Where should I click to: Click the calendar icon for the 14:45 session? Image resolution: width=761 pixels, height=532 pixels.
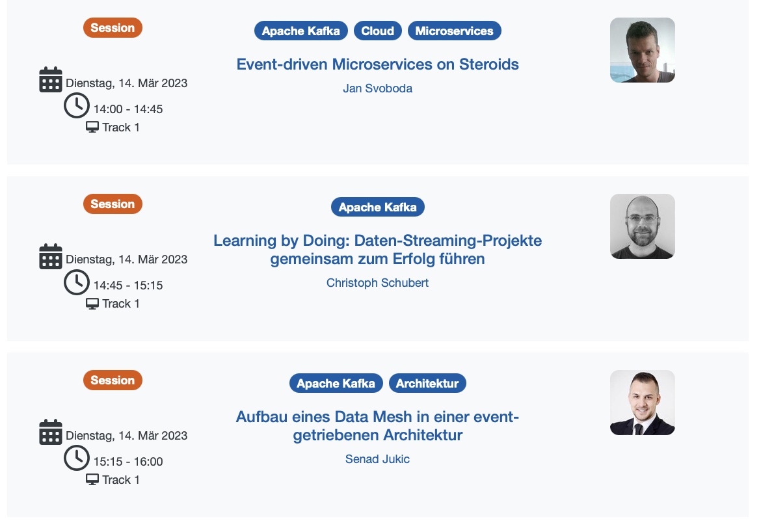click(x=51, y=256)
